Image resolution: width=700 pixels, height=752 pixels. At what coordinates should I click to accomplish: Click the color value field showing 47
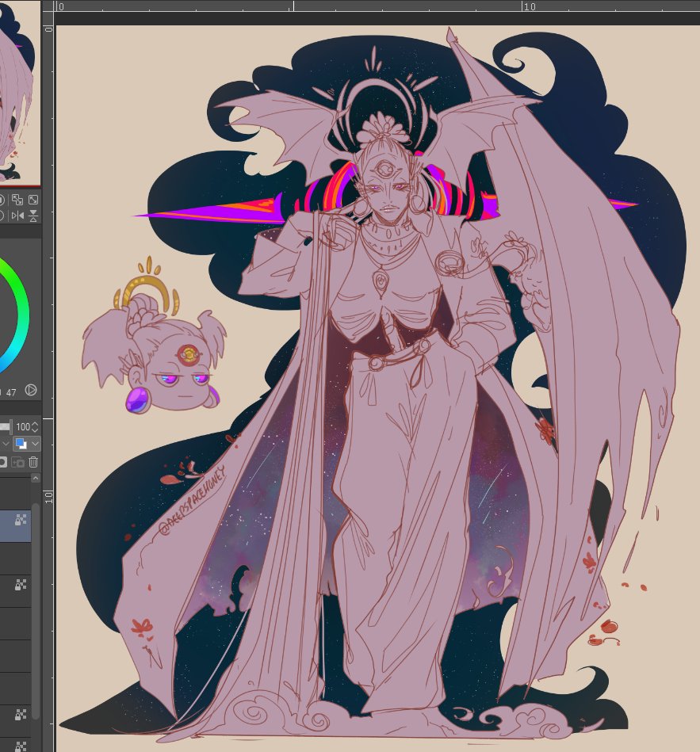(x=11, y=392)
